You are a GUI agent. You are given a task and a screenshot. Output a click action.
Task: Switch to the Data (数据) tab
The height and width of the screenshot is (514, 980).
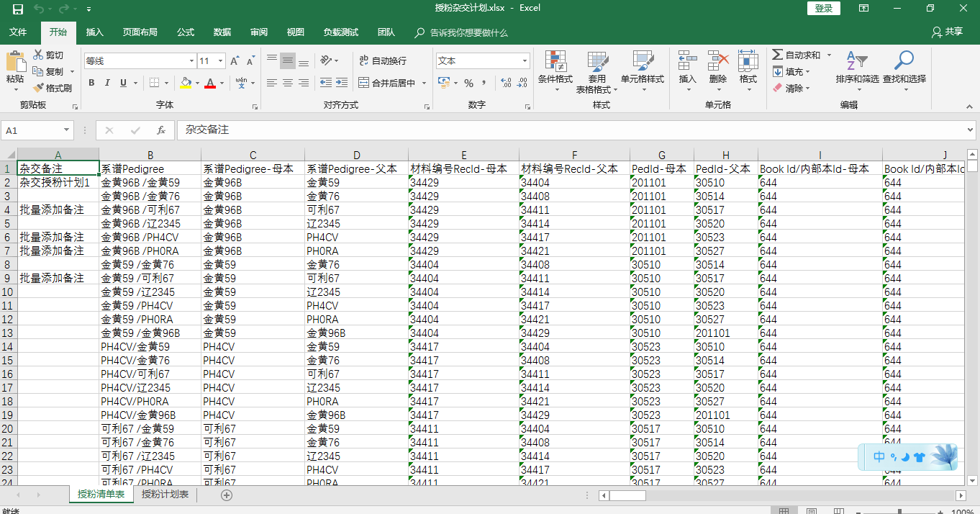click(222, 32)
